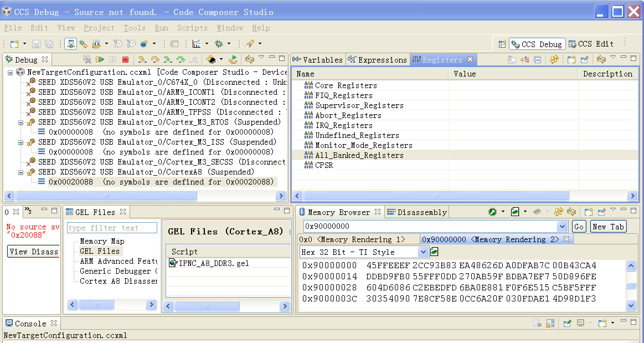Collapse the Cortex_M3_RTOS tree node
The height and width of the screenshot is (343, 644).
[20, 122]
